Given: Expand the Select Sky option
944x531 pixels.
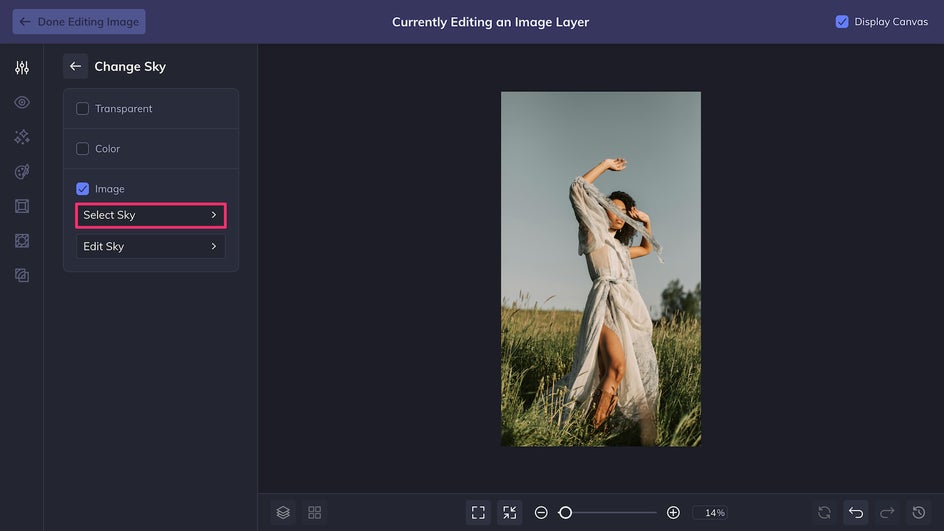Looking at the screenshot, I should [x=151, y=215].
